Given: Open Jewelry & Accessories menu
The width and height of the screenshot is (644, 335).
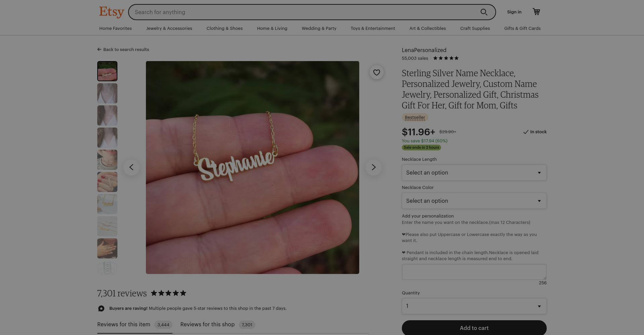Looking at the screenshot, I should [169, 28].
